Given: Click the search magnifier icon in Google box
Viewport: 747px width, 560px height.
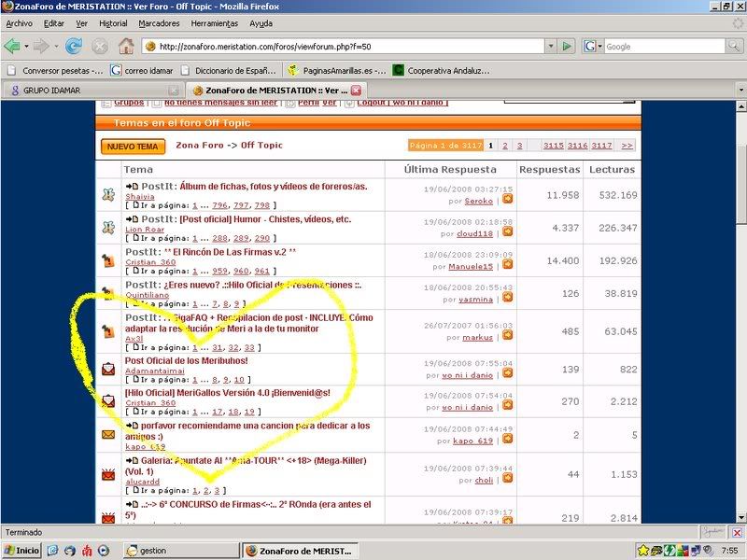Looking at the screenshot, I should [734, 46].
